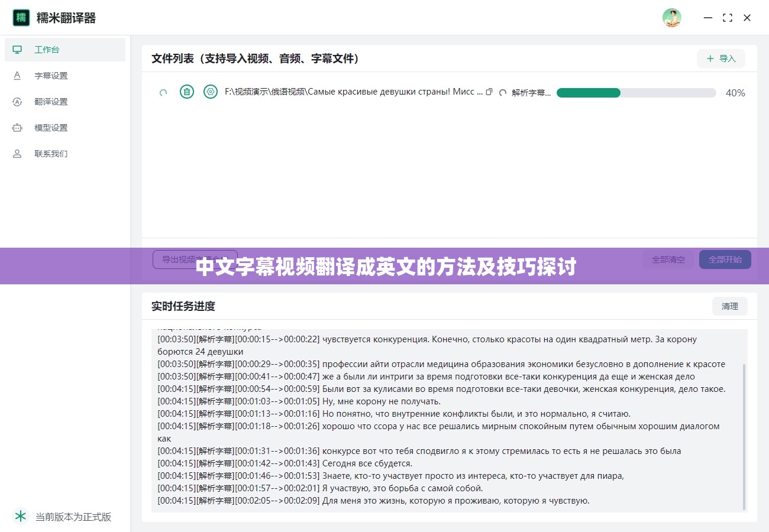
Task: Click the 实时任务进度 panel heading
Action: click(183, 306)
